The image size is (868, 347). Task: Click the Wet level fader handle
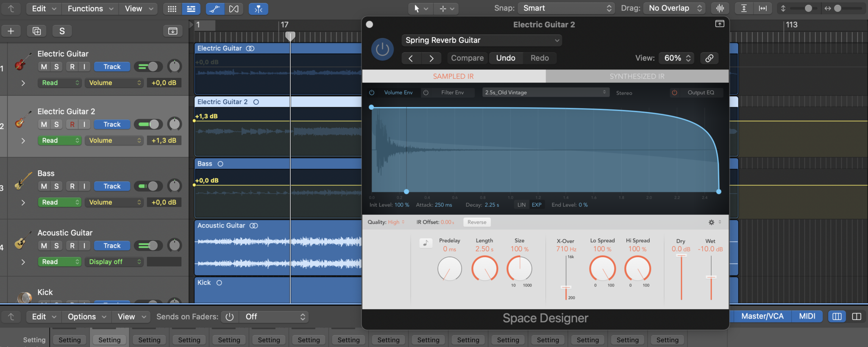(711, 277)
